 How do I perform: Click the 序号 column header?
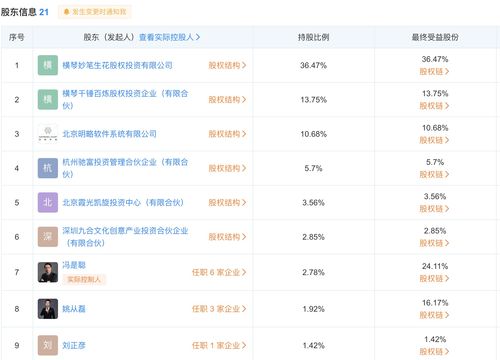(17, 37)
